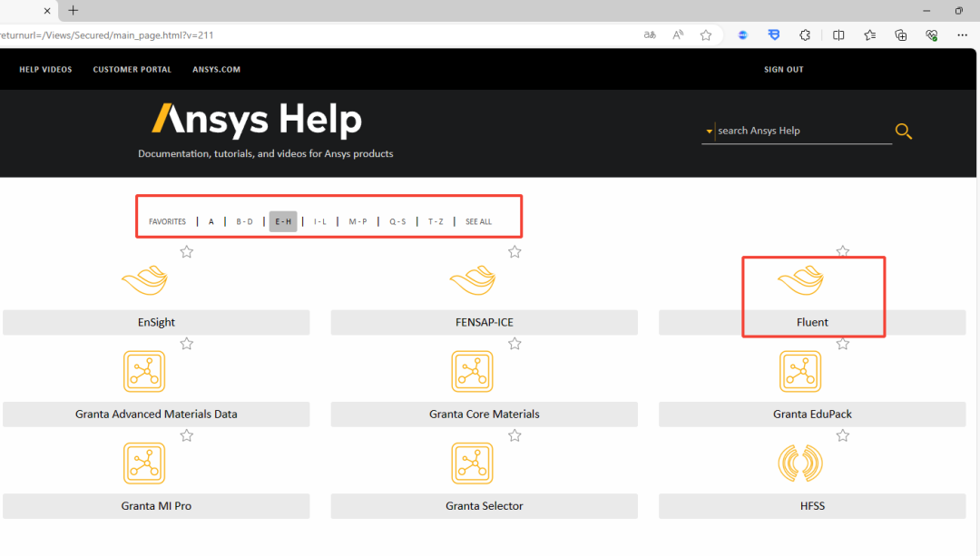Open the Copilot circle icon in toolbar

pos(742,35)
